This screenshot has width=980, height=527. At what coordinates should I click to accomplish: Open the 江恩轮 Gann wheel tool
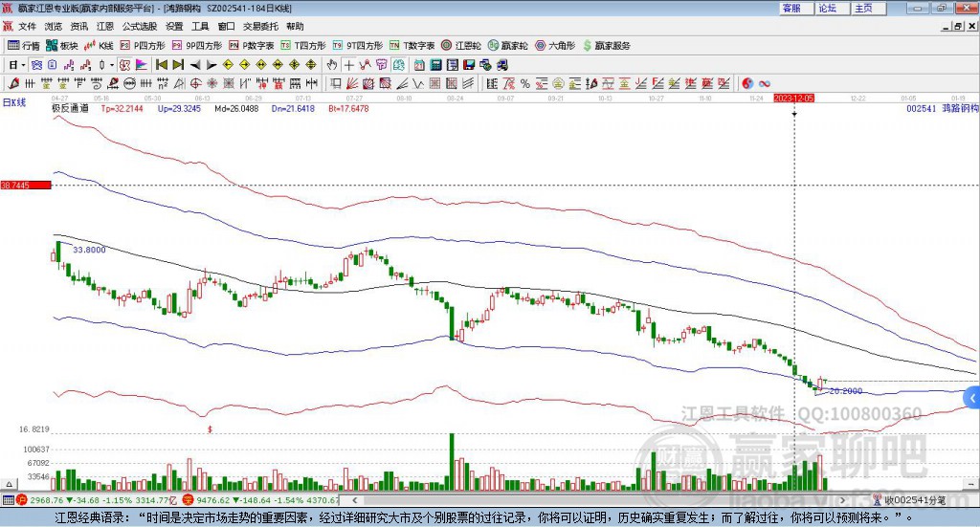tap(461, 46)
